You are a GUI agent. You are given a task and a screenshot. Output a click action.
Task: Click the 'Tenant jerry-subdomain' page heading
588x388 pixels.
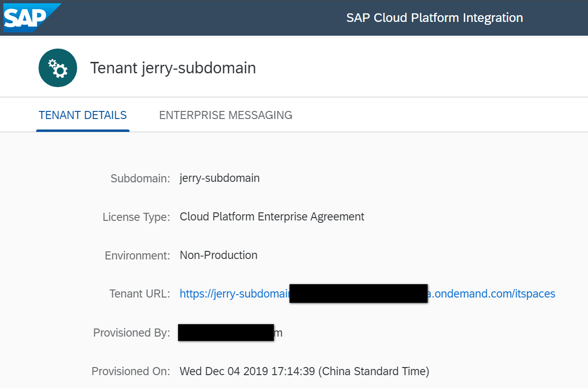point(173,68)
